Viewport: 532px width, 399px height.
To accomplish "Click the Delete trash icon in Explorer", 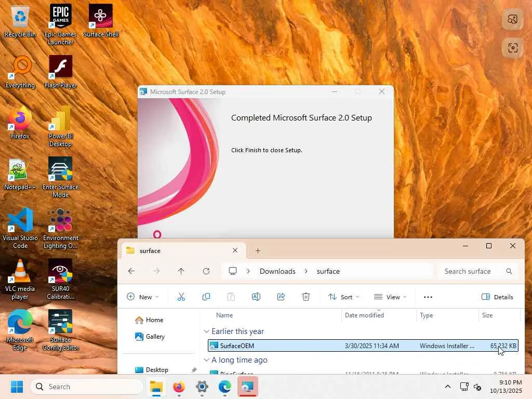I will pos(305,297).
